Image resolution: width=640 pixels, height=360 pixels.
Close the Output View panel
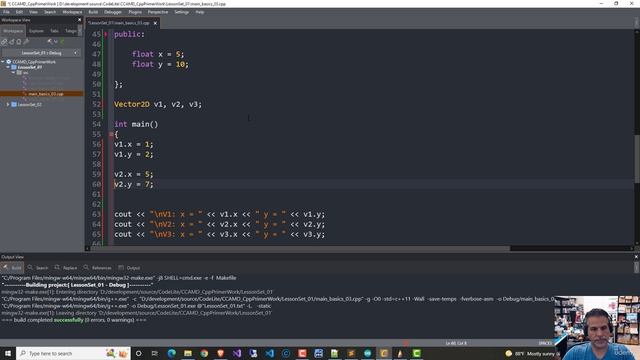[x=636, y=257]
